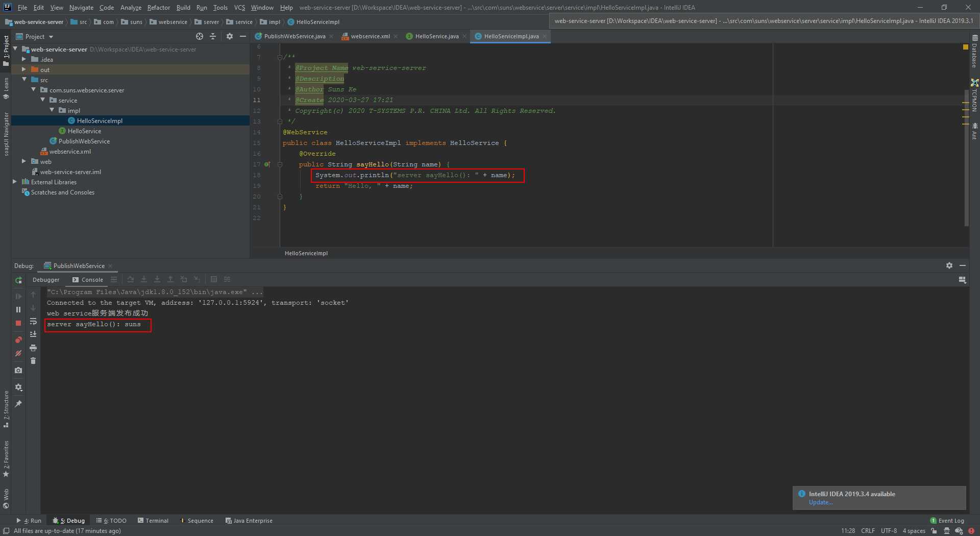Open the Terminal tool window button
The height and width of the screenshot is (536, 980).
(x=153, y=521)
